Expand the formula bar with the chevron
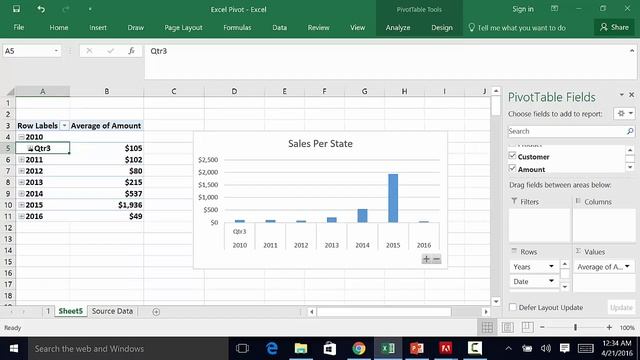Screen dimensions: 640x360 pos(632,51)
